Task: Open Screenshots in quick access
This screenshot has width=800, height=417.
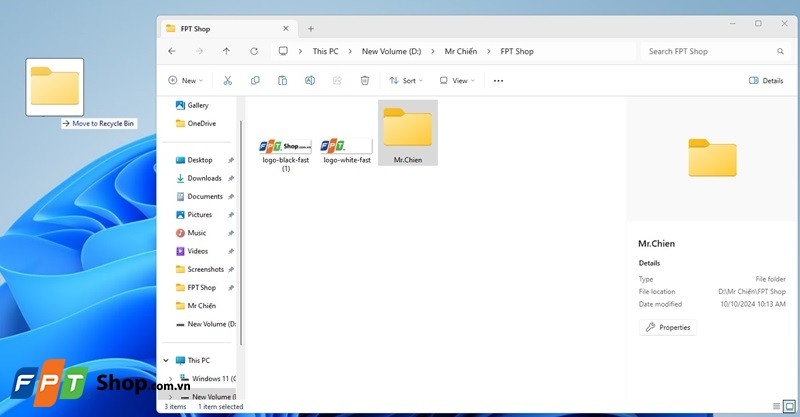Action: click(x=199, y=269)
